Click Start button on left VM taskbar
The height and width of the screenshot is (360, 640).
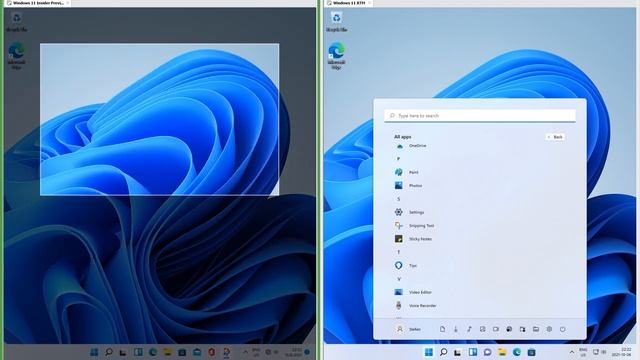pos(94,352)
